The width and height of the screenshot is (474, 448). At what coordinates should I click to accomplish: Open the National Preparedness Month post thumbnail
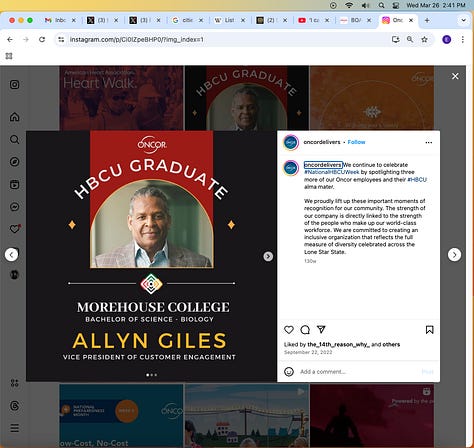[x=121, y=416]
